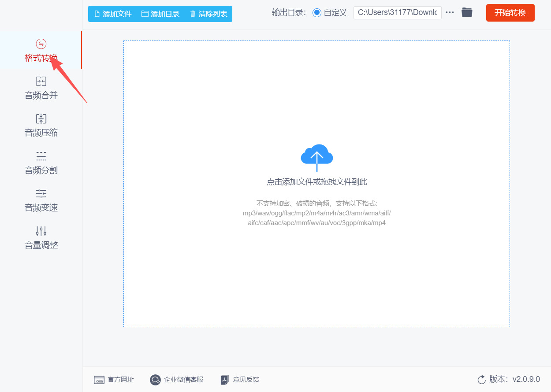Click the 添加目录 button
This screenshot has height=392, width=551.
click(x=160, y=14)
